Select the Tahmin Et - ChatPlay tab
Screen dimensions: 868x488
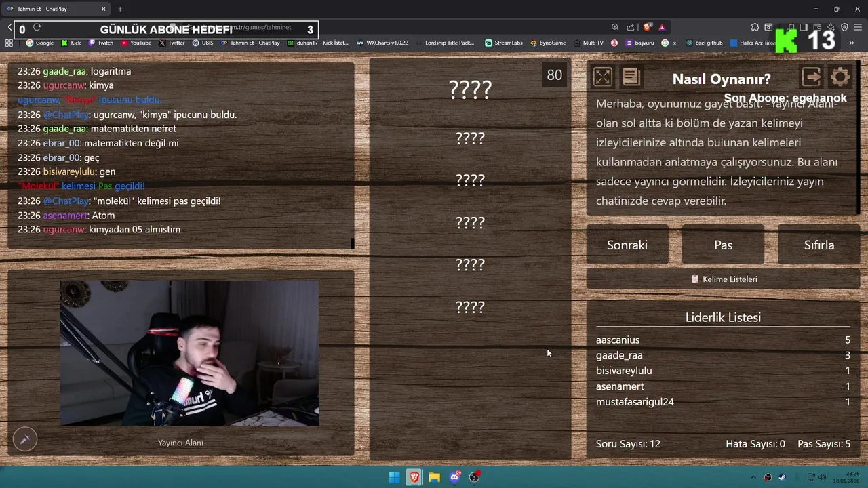pyautogui.click(x=57, y=9)
